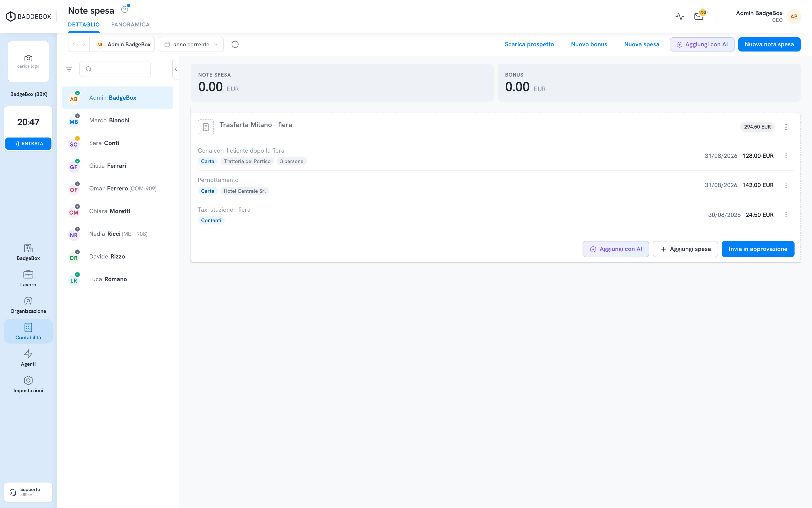Clock in with the ENTRATA button
The image size is (812, 508).
tap(28, 143)
